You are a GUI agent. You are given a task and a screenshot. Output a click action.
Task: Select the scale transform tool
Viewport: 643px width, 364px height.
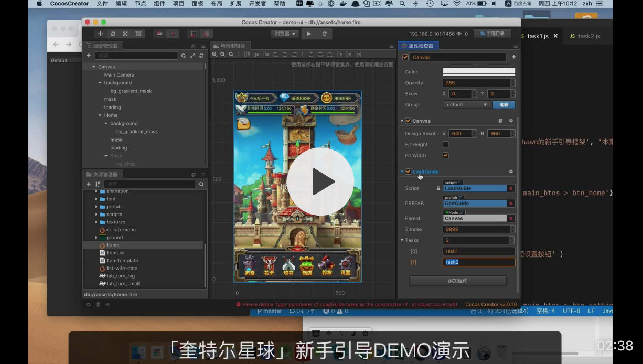[x=125, y=34]
